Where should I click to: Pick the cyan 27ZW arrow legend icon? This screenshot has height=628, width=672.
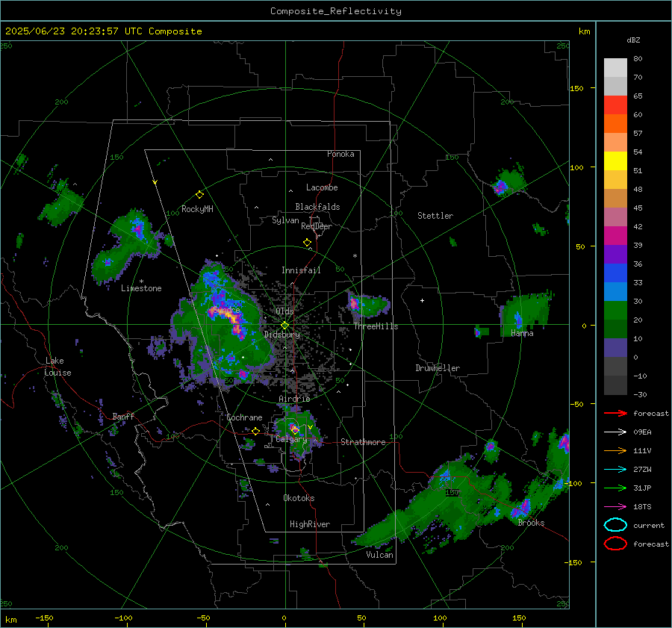click(615, 470)
